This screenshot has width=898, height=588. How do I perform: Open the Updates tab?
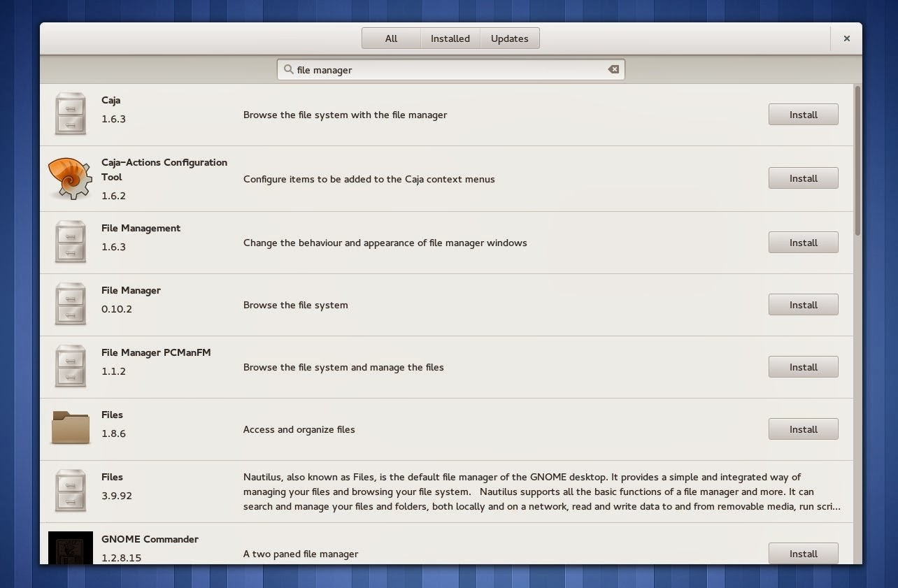coord(510,38)
